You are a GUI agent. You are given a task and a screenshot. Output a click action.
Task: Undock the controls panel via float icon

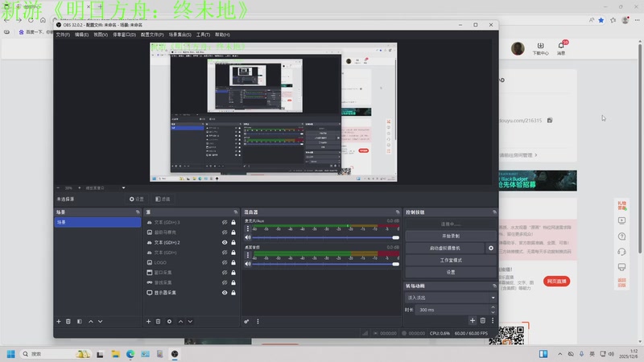(494, 212)
